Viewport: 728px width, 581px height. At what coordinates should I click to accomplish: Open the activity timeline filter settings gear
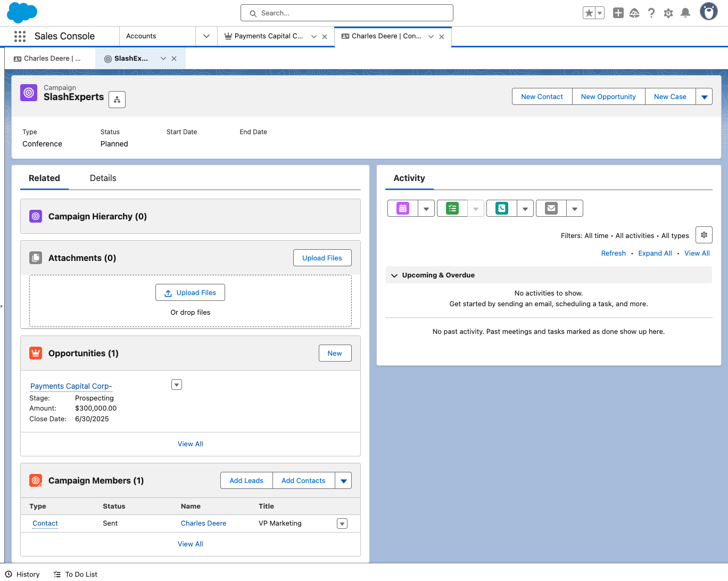click(x=704, y=235)
